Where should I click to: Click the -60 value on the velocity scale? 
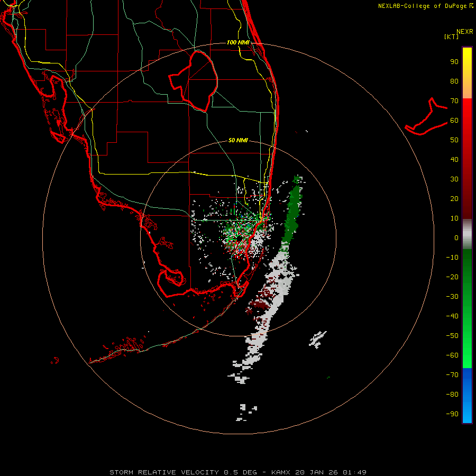pyautogui.click(x=452, y=355)
